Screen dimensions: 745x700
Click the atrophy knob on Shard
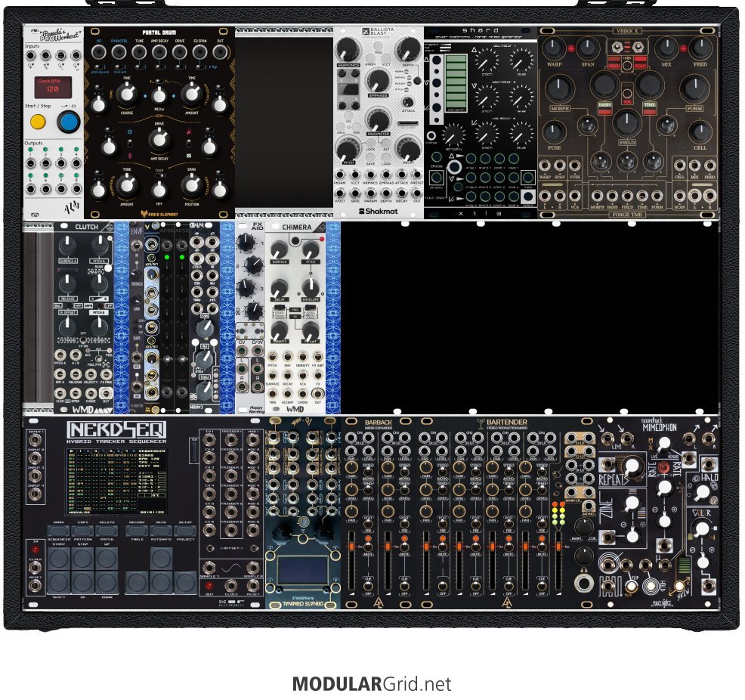coord(454,135)
